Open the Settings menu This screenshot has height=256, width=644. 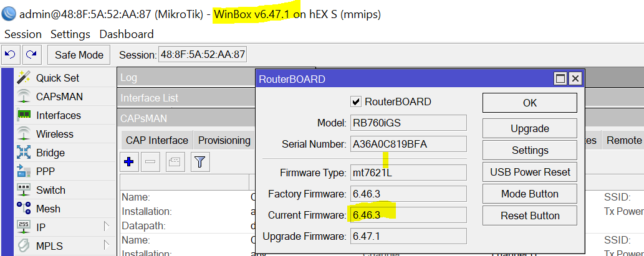click(x=70, y=34)
